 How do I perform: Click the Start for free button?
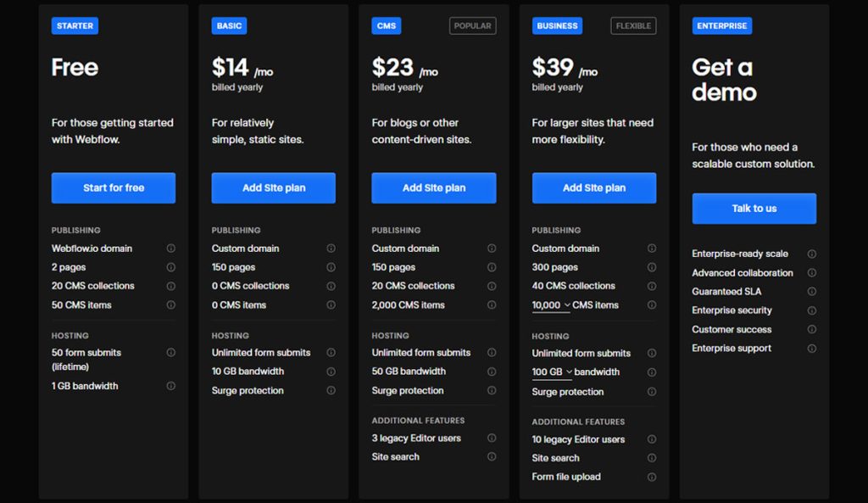pyautogui.click(x=114, y=187)
